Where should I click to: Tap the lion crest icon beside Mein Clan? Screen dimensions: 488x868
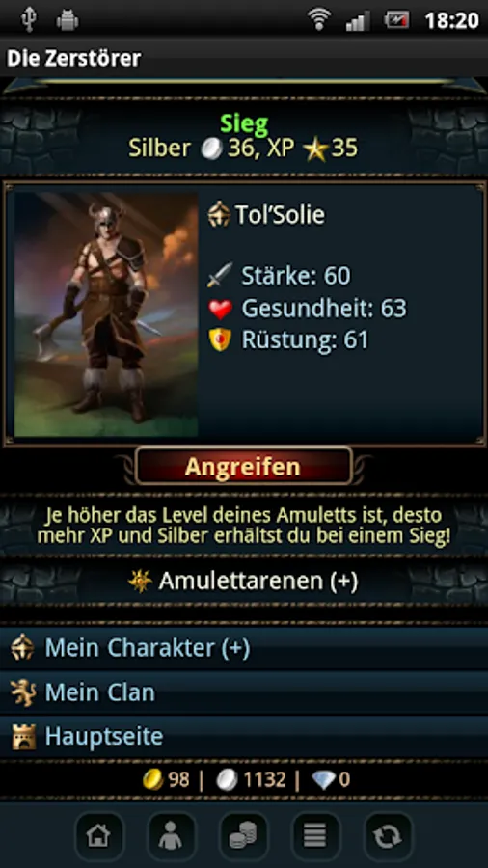pyautogui.click(x=23, y=692)
